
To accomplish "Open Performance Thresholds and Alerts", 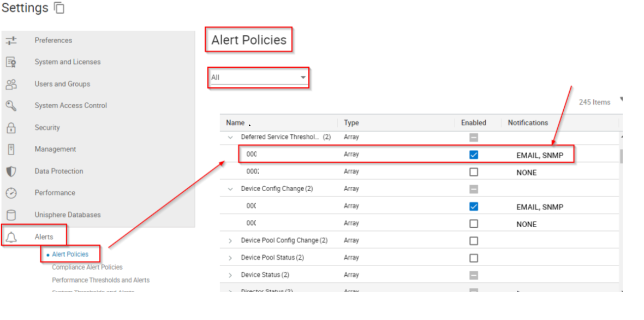I will point(100,280).
